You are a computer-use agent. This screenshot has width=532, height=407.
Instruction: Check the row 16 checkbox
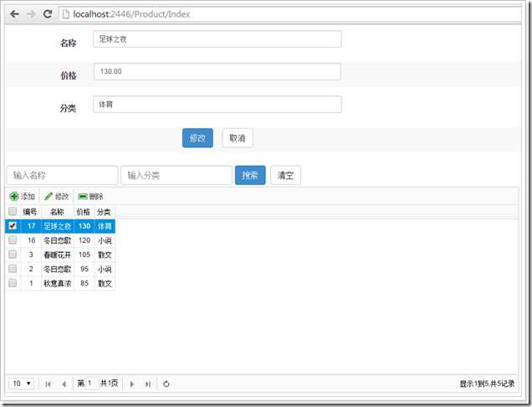(13, 240)
